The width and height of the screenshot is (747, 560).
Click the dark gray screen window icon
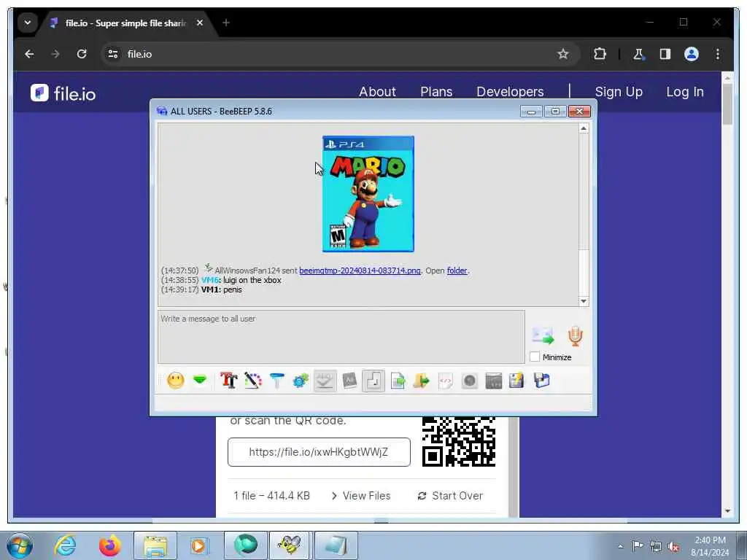click(494, 381)
